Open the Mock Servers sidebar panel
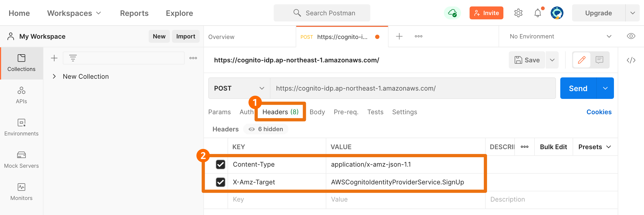644x215 pixels. coord(21,160)
